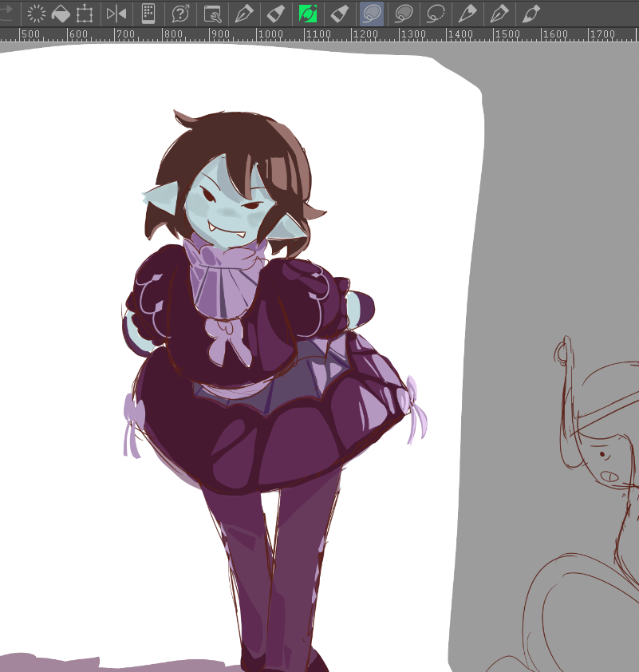Select the first pen nib tool
Image resolution: width=639 pixels, height=672 pixels.
click(x=244, y=14)
